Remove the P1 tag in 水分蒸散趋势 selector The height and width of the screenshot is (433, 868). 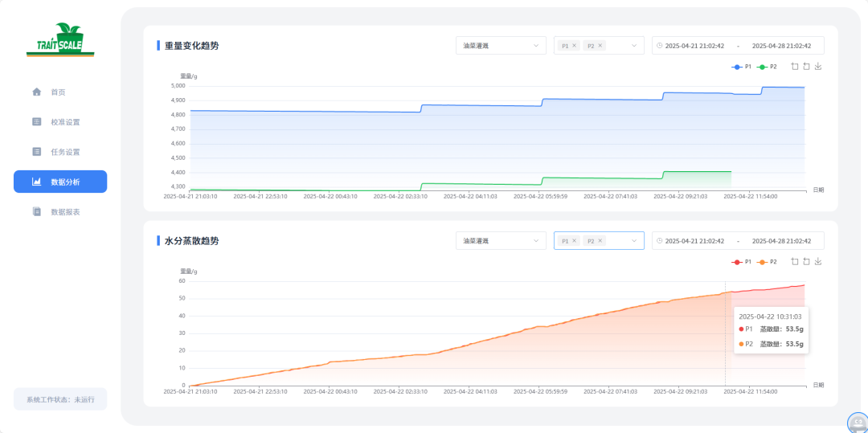pyautogui.click(x=574, y=240)
